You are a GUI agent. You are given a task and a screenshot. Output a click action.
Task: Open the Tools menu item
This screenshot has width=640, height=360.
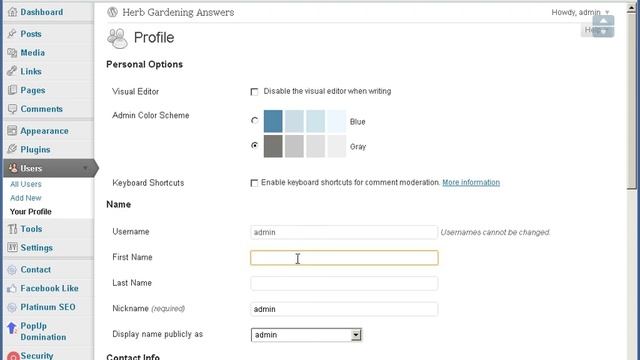[31, 229]
